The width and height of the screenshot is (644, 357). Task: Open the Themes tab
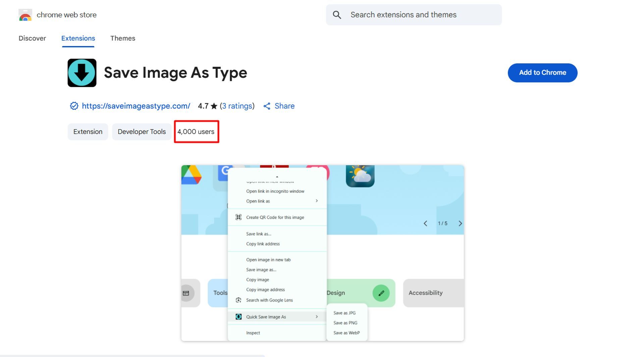123,38
